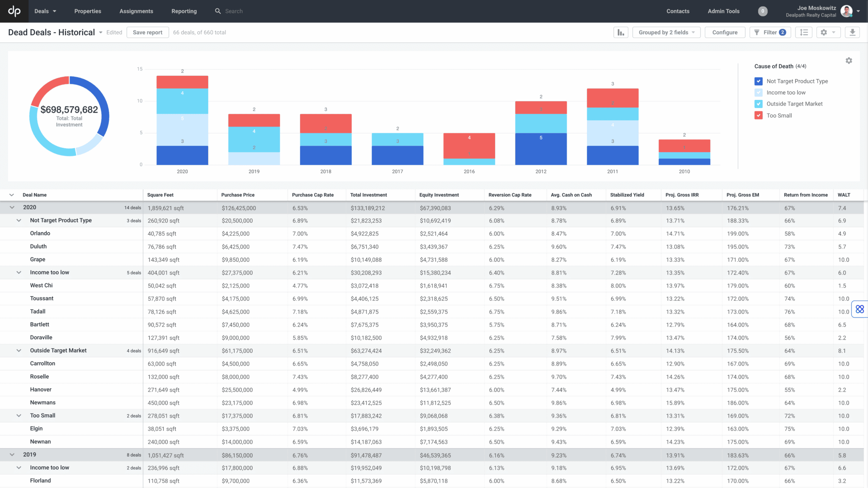This screenshot has width=868, height=488.
Task: Click inside the Search field
Action: tap(237, 11)
